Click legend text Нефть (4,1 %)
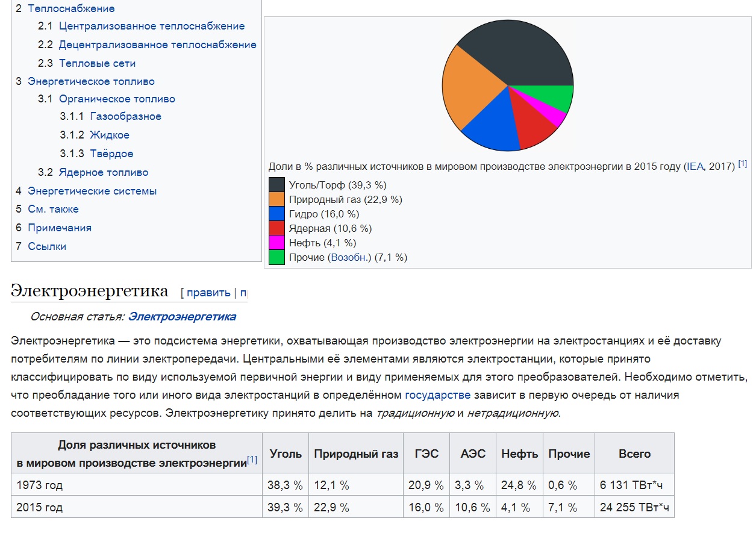756x533 pixels. 323,243
